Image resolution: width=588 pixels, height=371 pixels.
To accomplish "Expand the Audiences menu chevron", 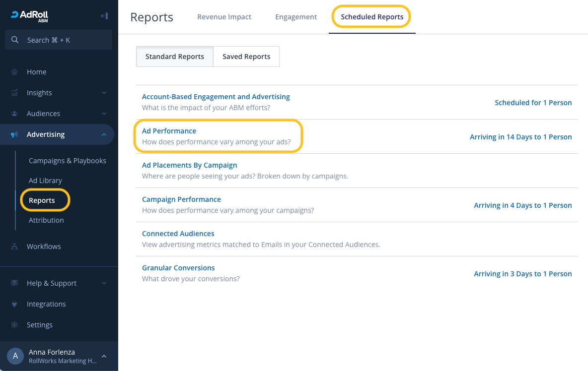I will [x=104, y=114].
